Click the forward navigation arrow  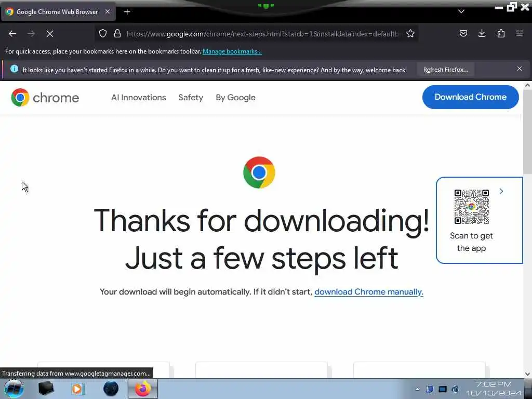point(31,34)
